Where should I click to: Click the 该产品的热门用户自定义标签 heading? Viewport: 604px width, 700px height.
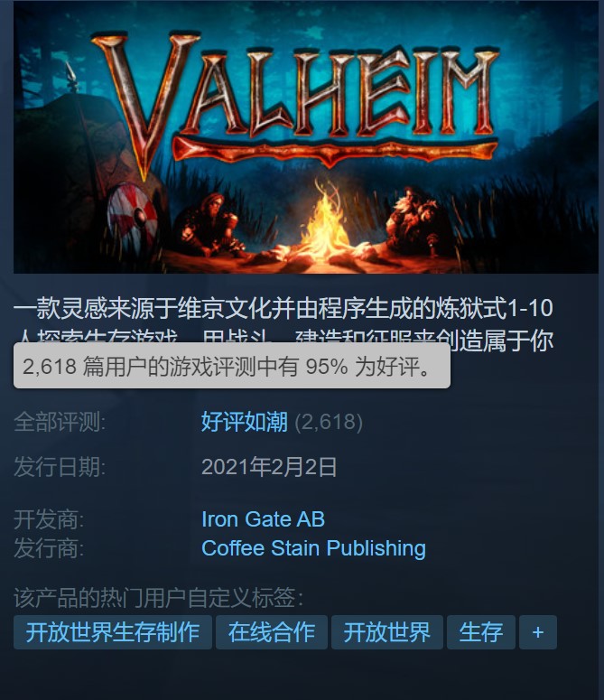click(x=159, y=598)
